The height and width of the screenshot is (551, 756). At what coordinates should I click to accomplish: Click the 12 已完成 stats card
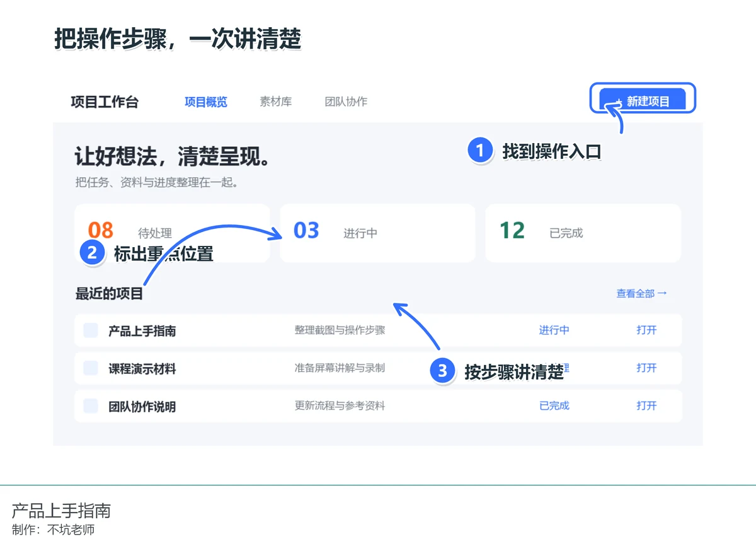[x=583, y=233]
